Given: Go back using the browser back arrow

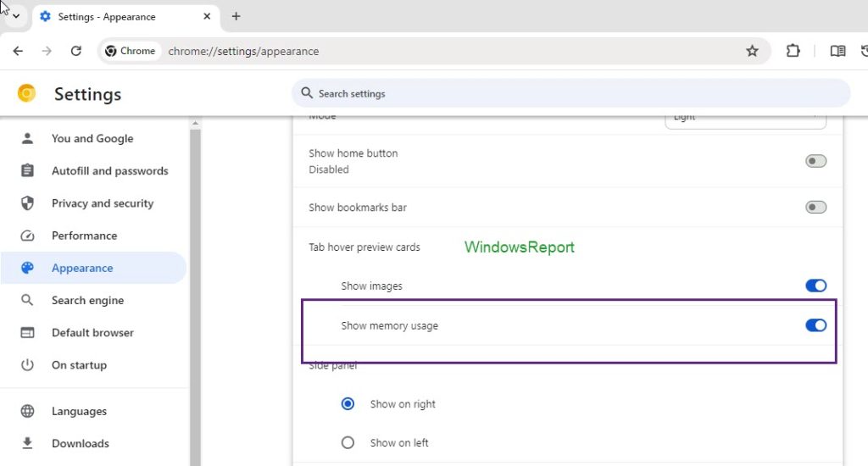Looking at the screenshot, I should click(x=18, y=51).
